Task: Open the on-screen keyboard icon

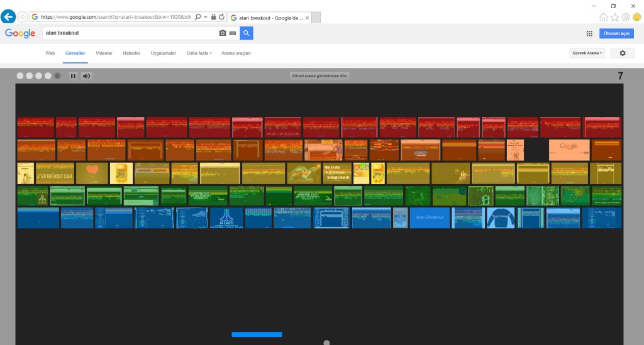Action: coord(233,33)
